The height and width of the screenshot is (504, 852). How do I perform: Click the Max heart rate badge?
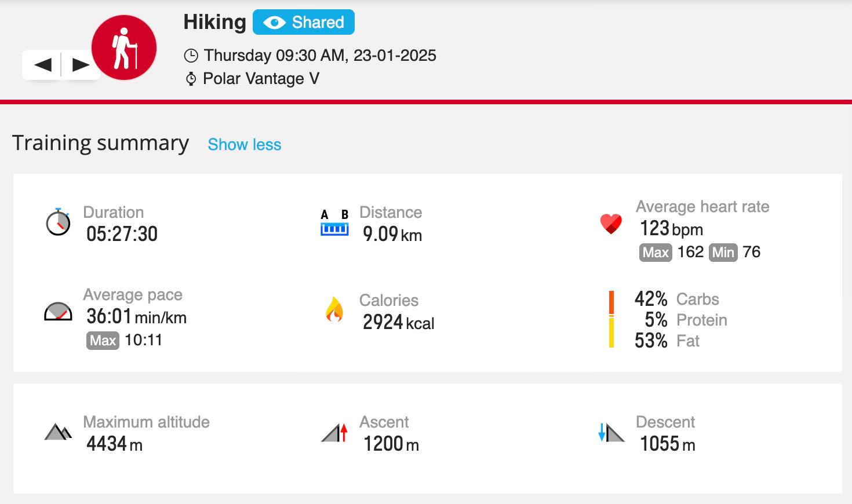(656, 253)
